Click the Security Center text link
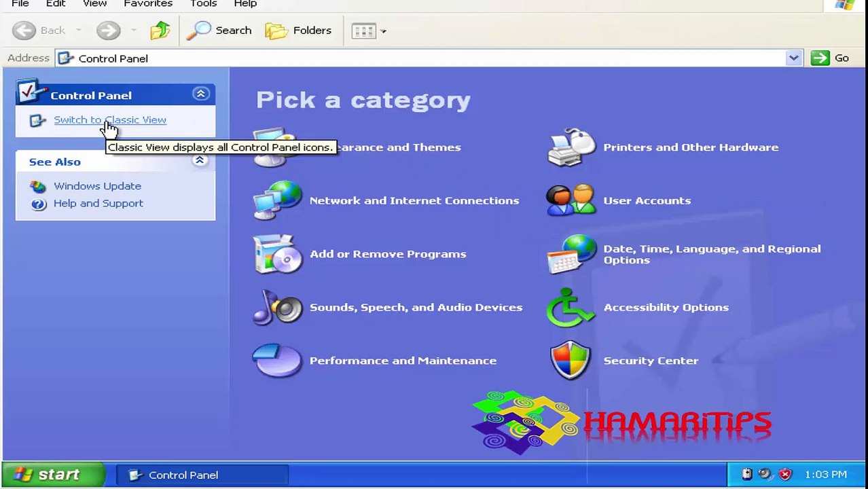The width and height of the screenshot is (868, 489). [651, 361]
